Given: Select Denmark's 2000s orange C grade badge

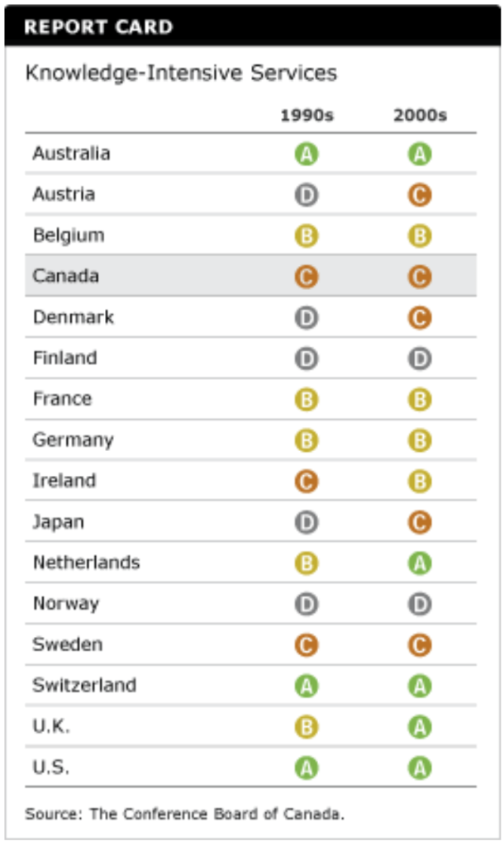Looking at the screenshot, I should tap(420, 318).
